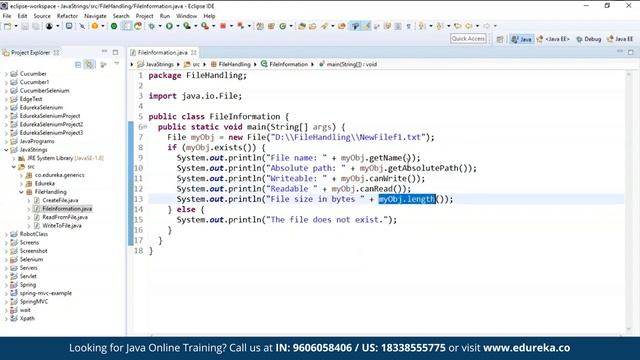Minimize the Project Explorer panel

pos(104,52)
